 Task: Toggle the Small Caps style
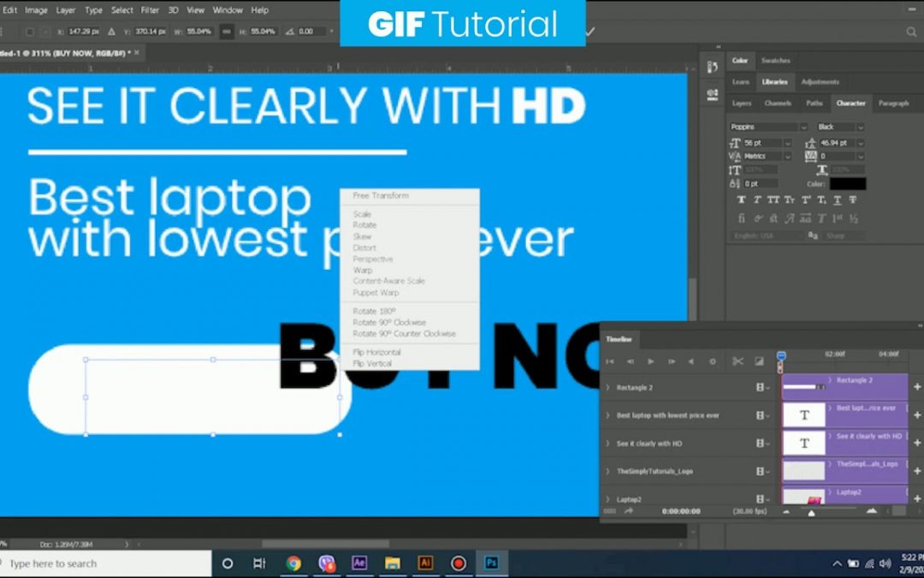coord(789,200)
